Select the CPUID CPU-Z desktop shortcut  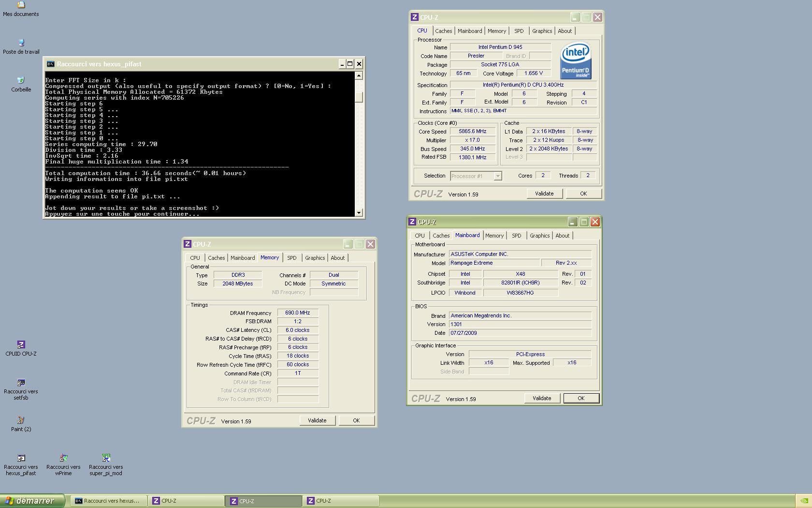(x=21, y=348)
